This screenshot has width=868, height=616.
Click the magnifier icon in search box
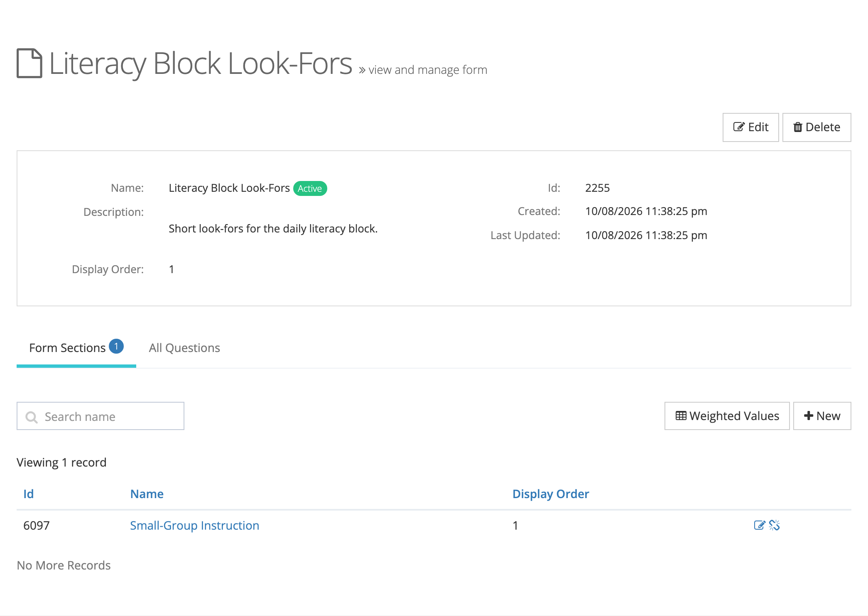[x=32, y=417]
